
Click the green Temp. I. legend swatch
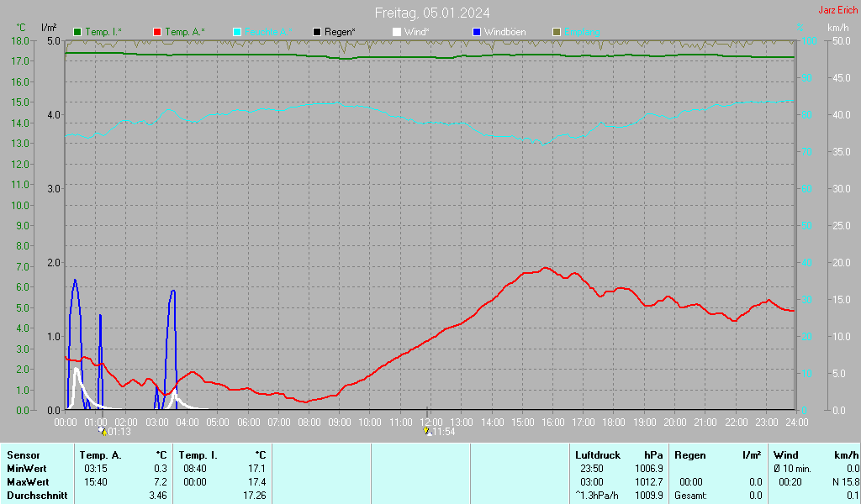(x=78, y=32)
